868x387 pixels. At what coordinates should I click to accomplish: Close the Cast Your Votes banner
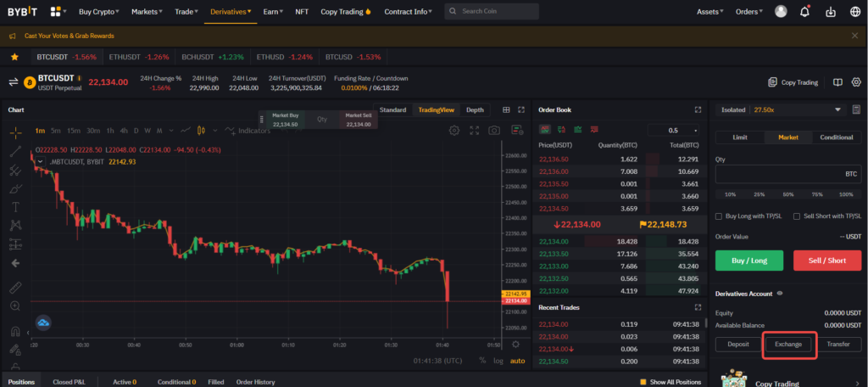(x=854, y=36)
